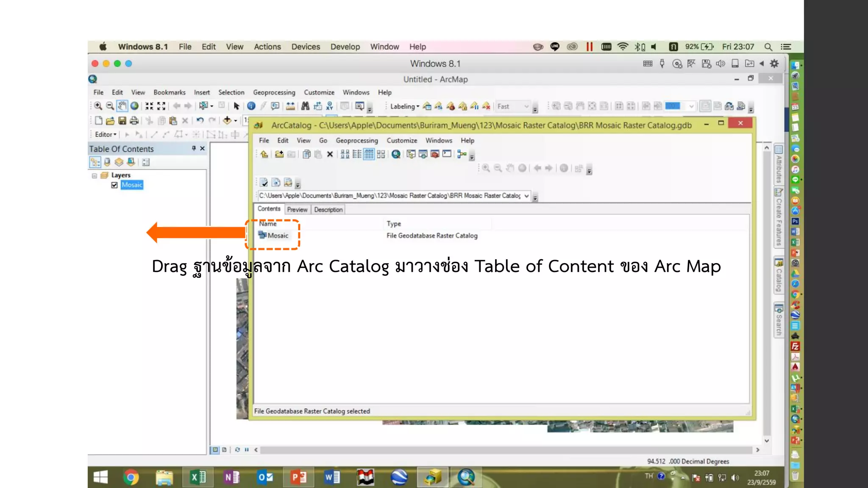868x488 pixels.
Task: Toggle auto-hide pin on Table Of Contents
Action: (194, 148)
